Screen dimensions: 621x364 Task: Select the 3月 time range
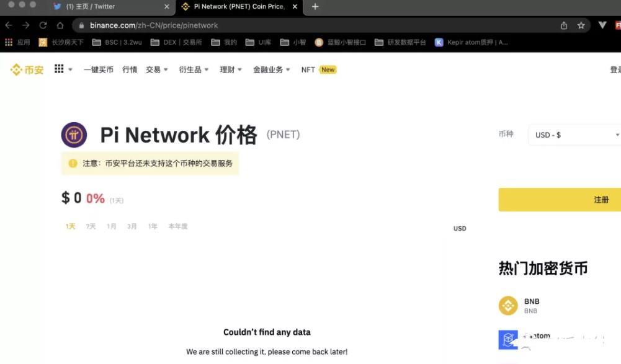[x=132, y=226]
